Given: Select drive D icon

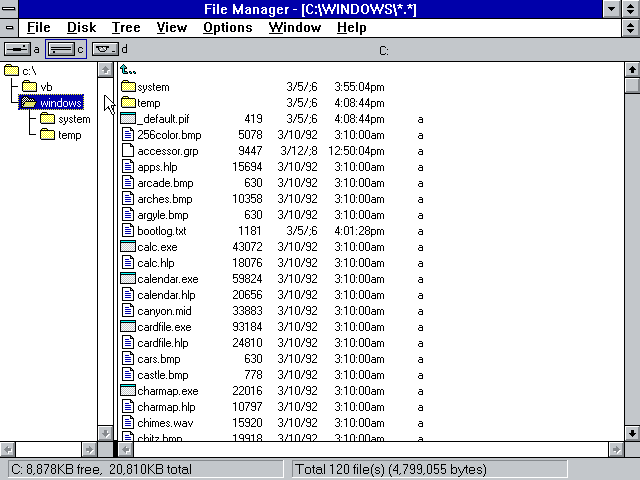Looking at the screenshot, I should point(105,48).
